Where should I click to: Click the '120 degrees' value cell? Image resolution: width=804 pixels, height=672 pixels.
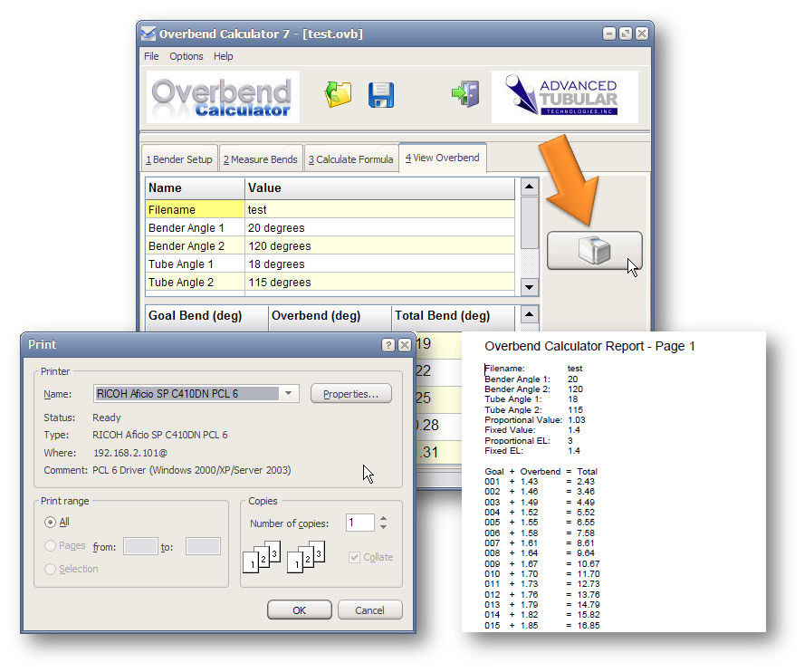[380, 246]
